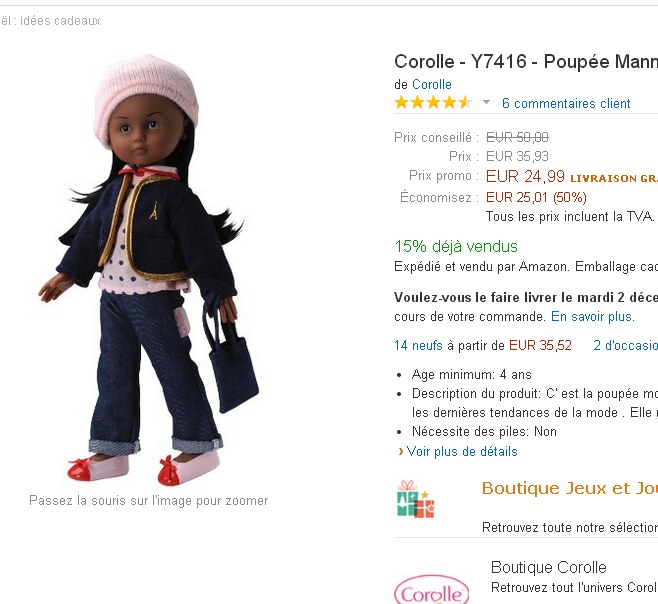This screenshot has width=658, height=604.
Task: Click the EUR 24,99 promo price
Action: point(525,177)
